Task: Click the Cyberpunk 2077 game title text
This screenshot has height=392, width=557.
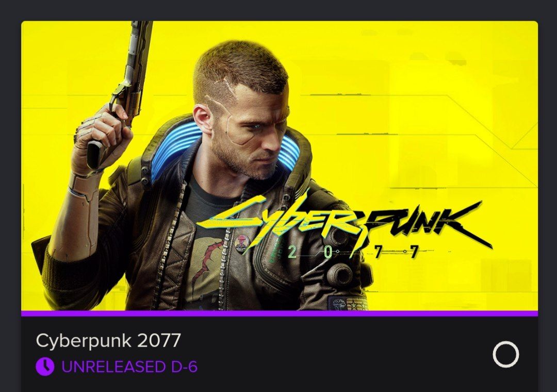Action: click(108, 340)
